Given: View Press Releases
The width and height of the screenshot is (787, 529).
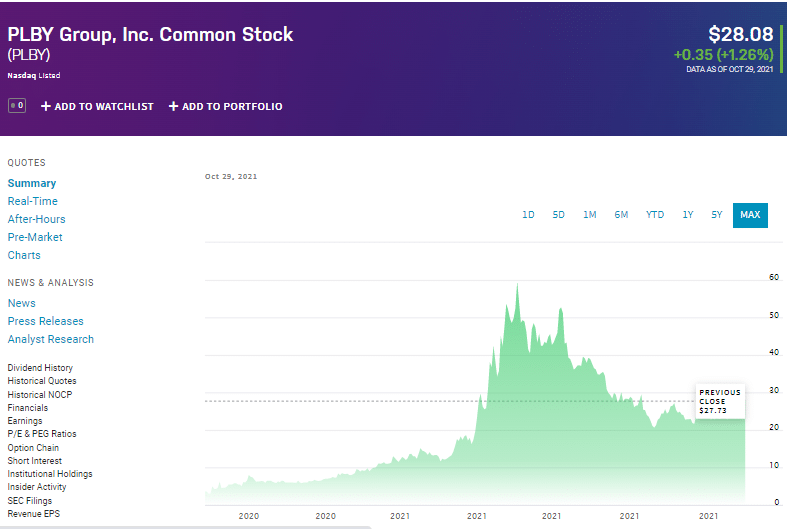Looking at the screenshot, I should [x=45, y=321].
